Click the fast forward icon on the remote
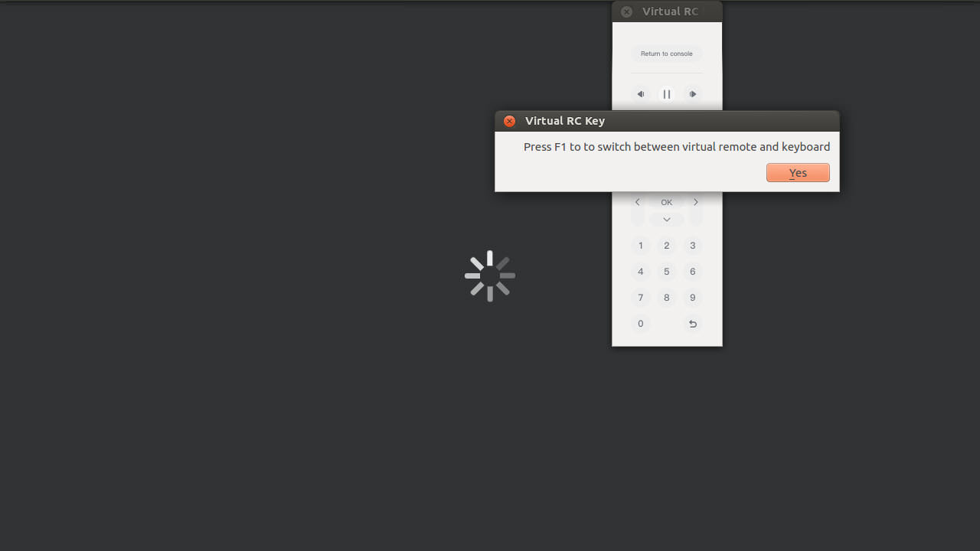 tap(693, 94)
